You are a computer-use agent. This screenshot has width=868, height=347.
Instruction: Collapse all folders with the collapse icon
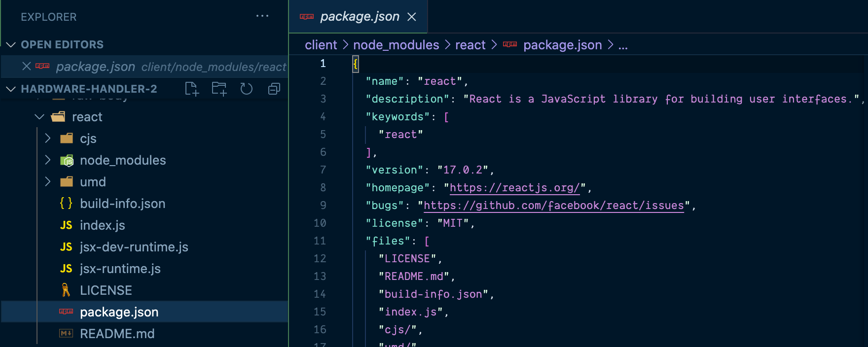274,89
